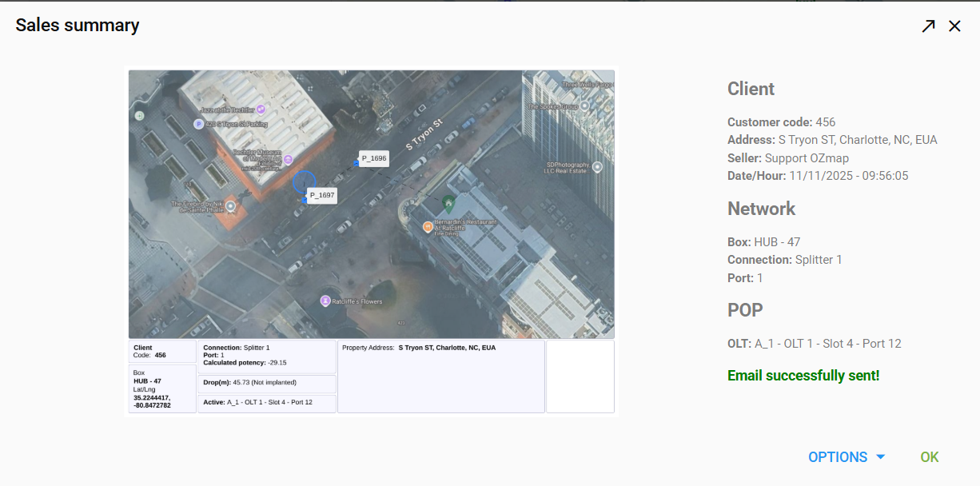Close the Sales summary dialog
980x486 pixels.
[x=954, y=26]
